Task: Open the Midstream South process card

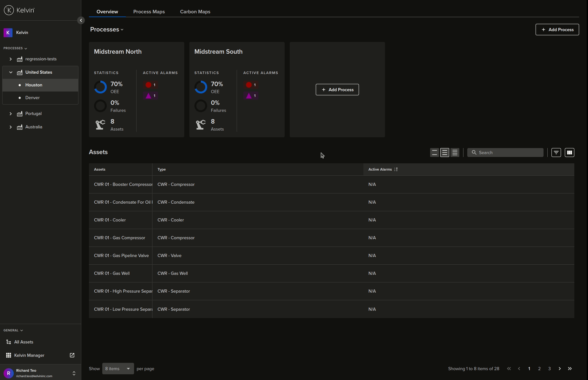Action: 218,51
